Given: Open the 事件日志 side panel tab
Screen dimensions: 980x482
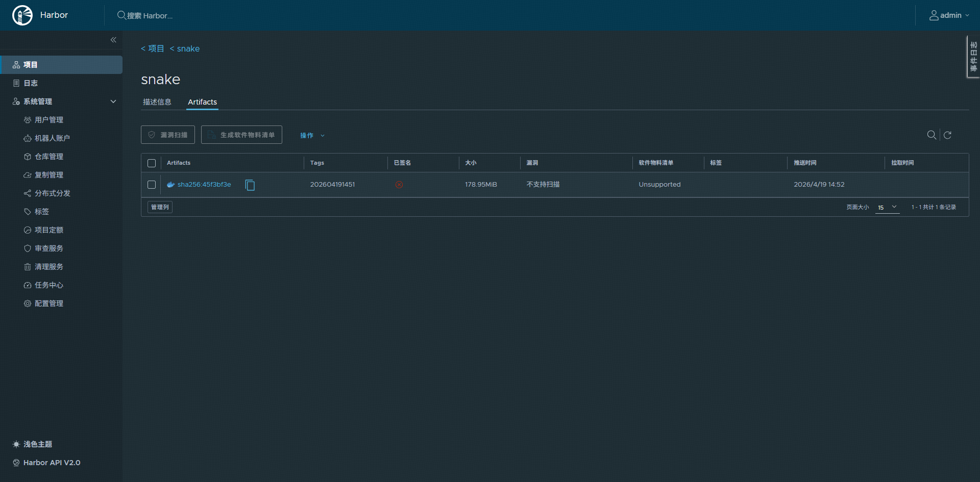Looking at the screenshot, I should pyautogui.click(x=973, y=57).
